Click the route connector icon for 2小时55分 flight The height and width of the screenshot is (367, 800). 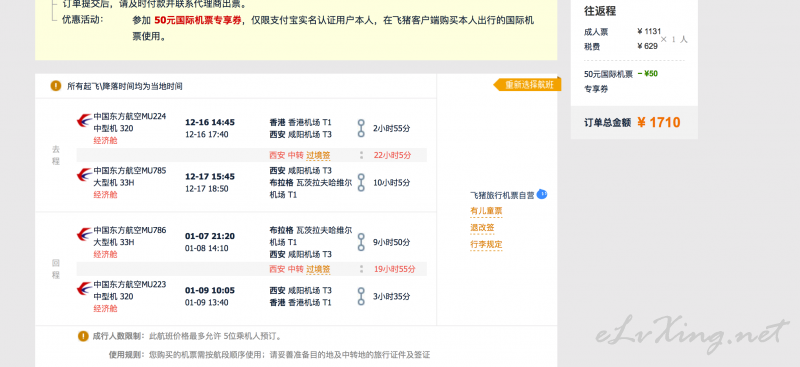[361, 128]
